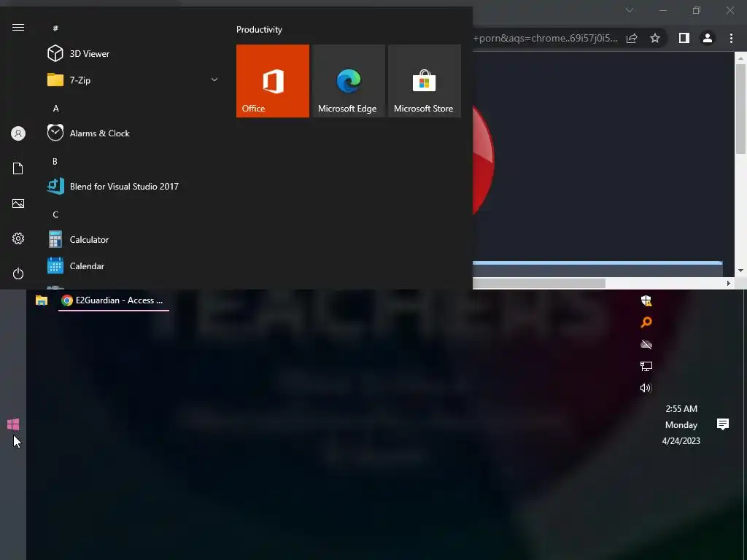This screenshot has width=747, height=560.
Task: Open Pictures from Start sidebar
Action: pos(18,204)
